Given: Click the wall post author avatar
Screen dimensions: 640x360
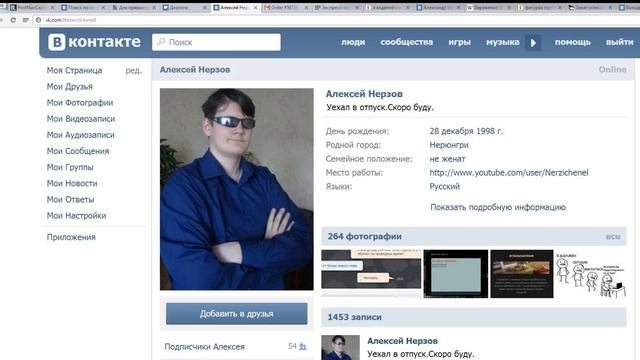Looking at the screenshot, I should (340, 347).
